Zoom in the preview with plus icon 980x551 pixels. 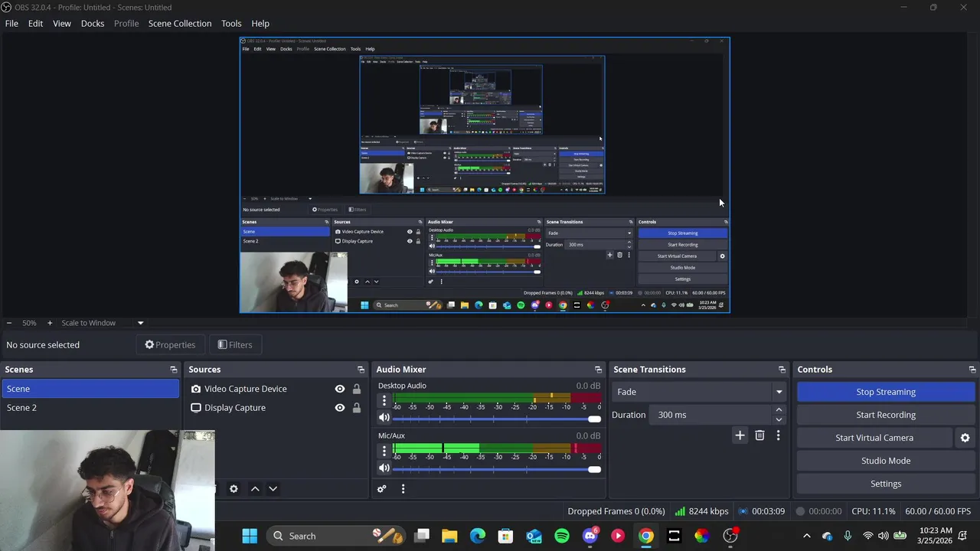(x=50, y=323)
